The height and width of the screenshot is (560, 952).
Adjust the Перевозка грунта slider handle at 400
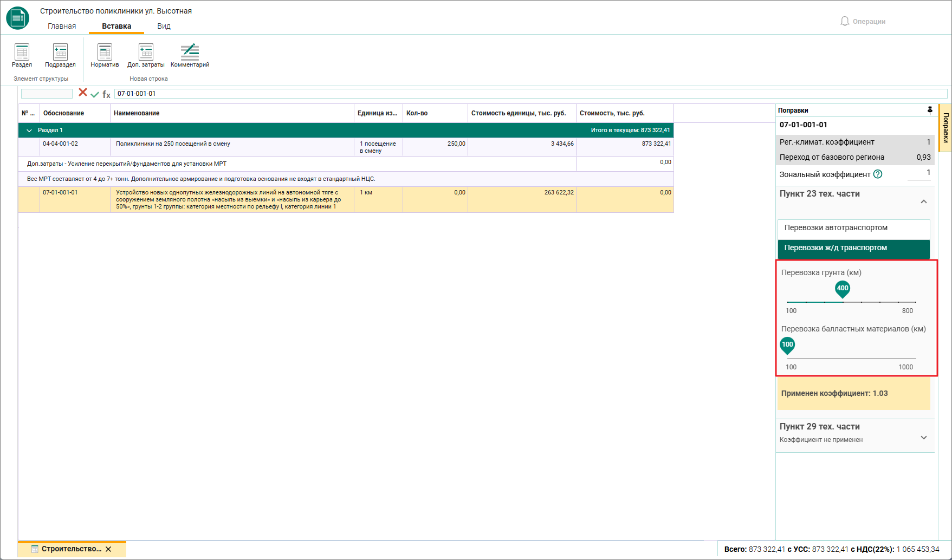click(843, 290)
